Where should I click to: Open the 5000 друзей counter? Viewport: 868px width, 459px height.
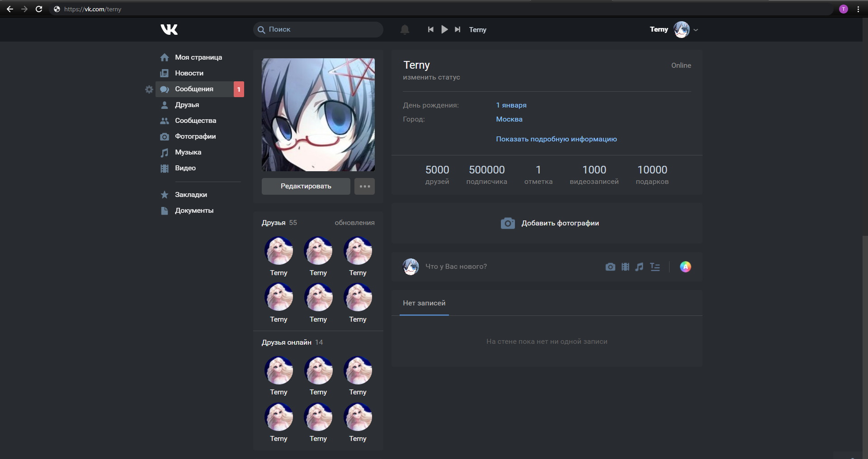(437, 175)
